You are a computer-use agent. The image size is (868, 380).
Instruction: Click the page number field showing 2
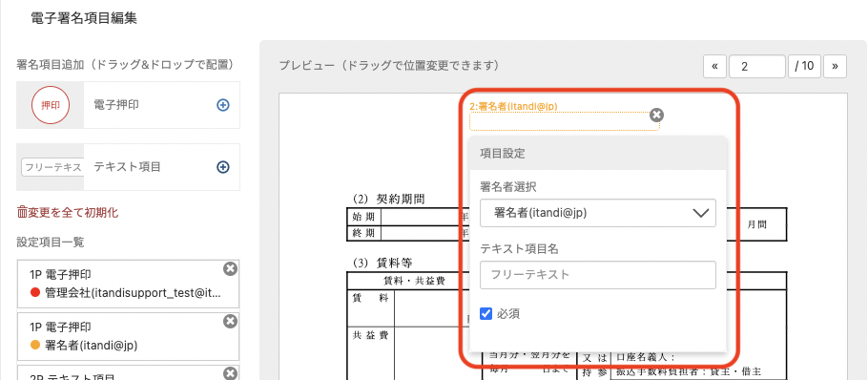point(757,67)
